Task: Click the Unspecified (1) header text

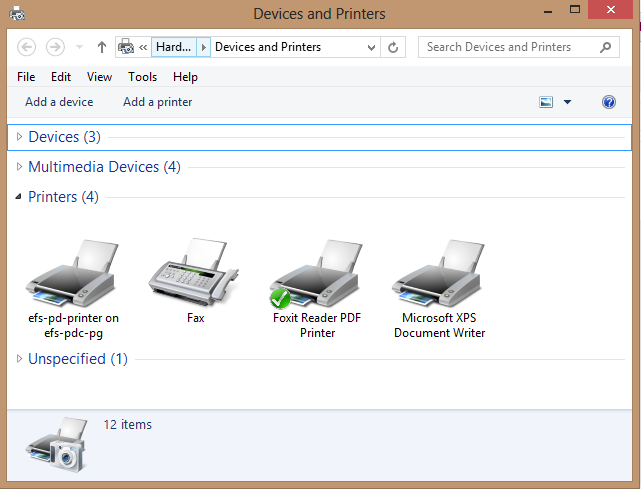Action: pos(78,359)
